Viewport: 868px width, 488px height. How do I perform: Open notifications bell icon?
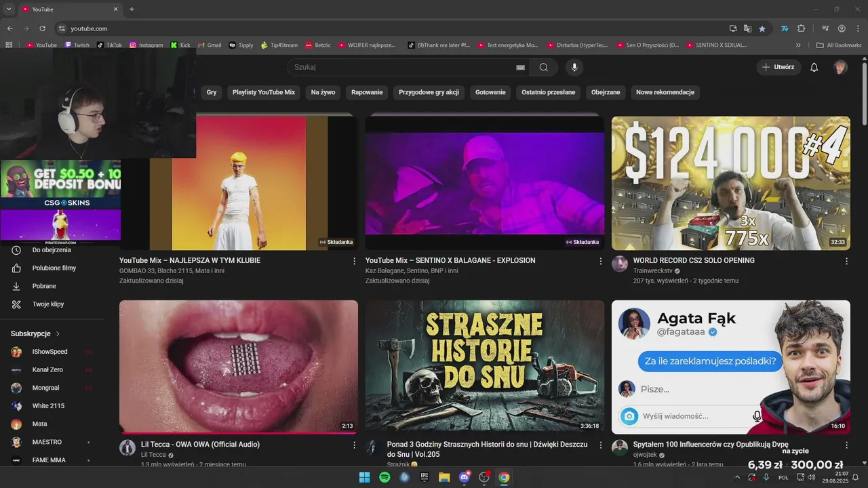[x=814, y=67]
